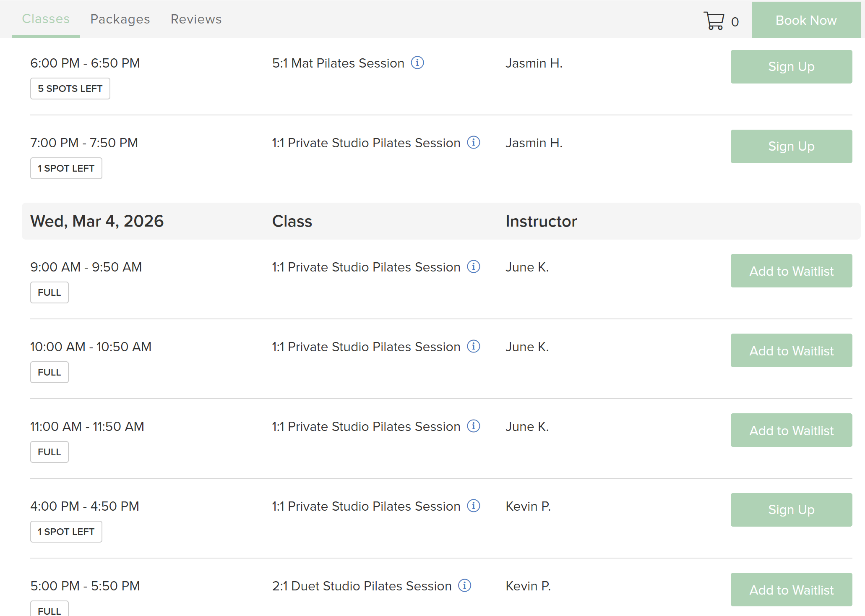
Task: Open the shopping cart icon
Action: (x=714, y=21)
